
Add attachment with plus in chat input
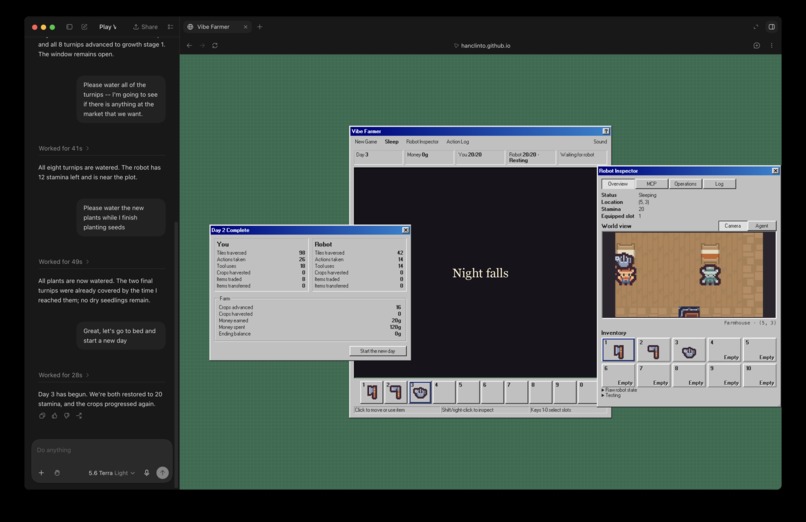tap(42, 473)
